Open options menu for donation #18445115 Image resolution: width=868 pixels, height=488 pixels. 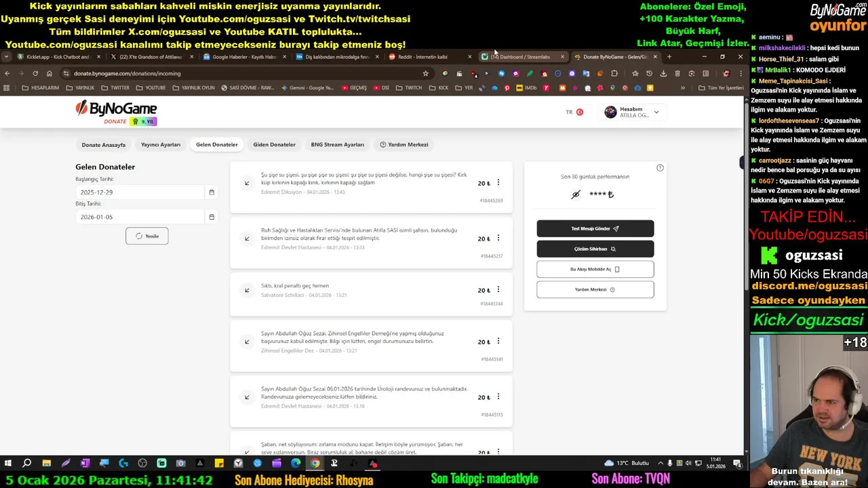click(x=498, y=396)
